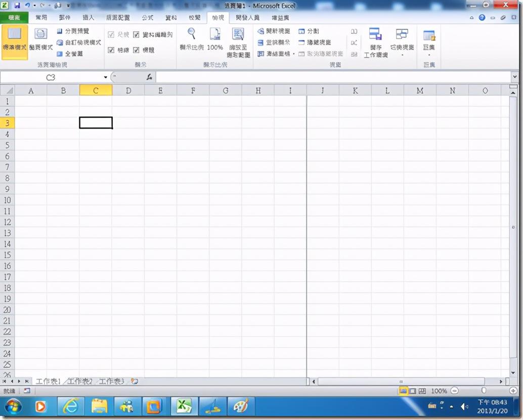Toggle the Headings (標題) checkbox

click(x=136, y=50)
